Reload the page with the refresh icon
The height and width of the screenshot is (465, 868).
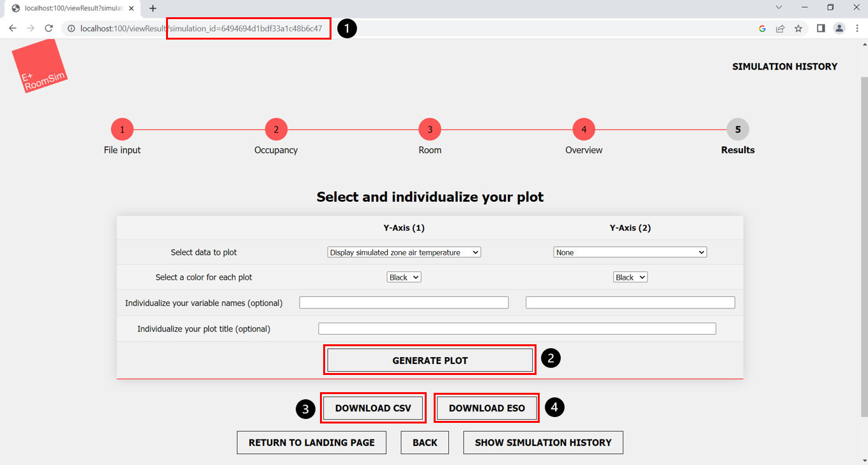(49, 28)
